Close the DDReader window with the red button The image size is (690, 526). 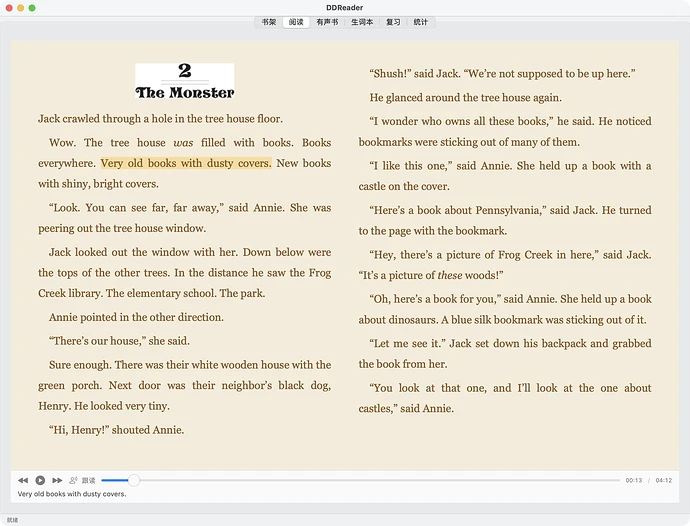(9, 8)
